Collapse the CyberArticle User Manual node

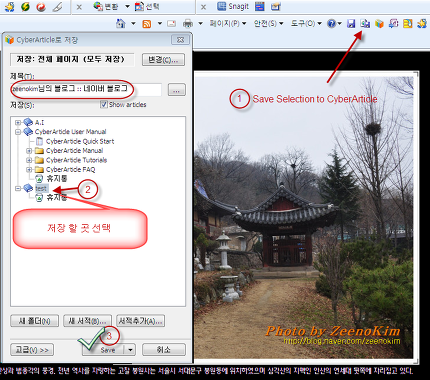(x=18, y=132)
